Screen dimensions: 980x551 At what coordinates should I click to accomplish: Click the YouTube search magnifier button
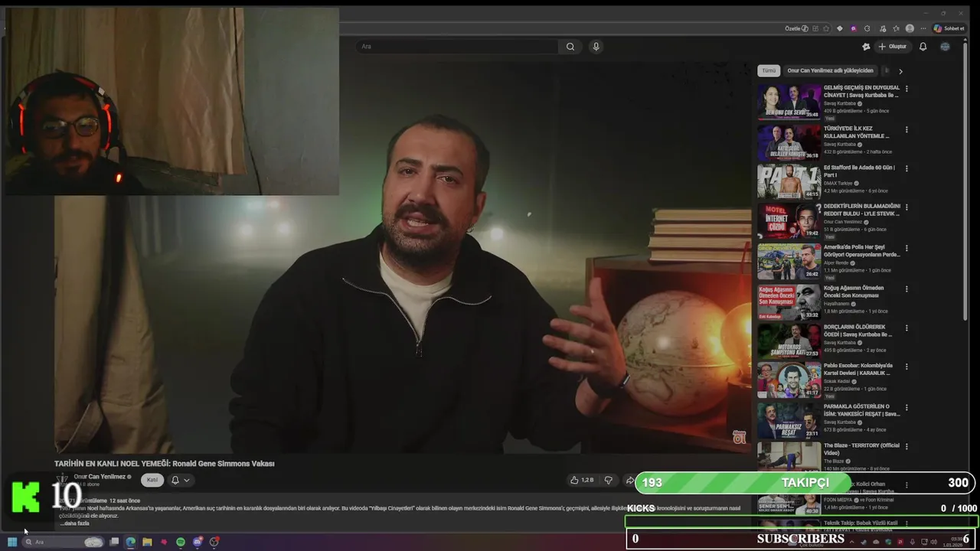point(570,47)
